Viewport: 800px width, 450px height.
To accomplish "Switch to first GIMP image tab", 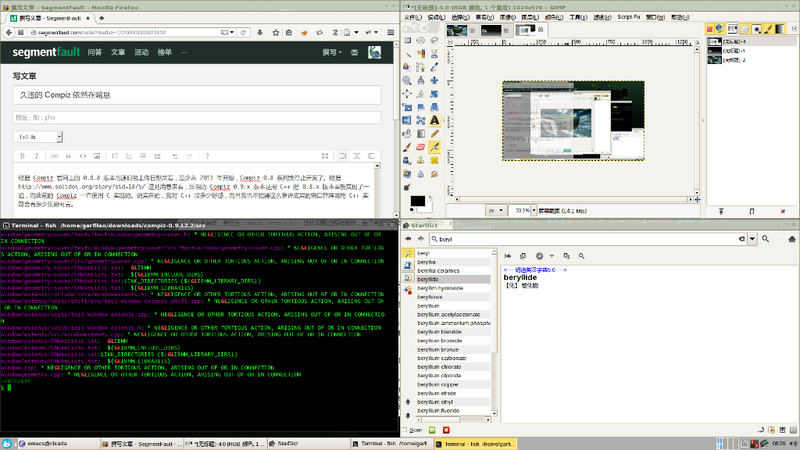I will 461,30.
